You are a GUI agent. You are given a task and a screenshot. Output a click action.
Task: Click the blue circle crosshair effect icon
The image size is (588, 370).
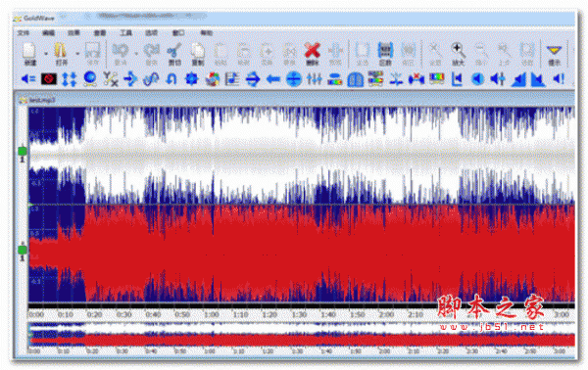tap(294, 79)
